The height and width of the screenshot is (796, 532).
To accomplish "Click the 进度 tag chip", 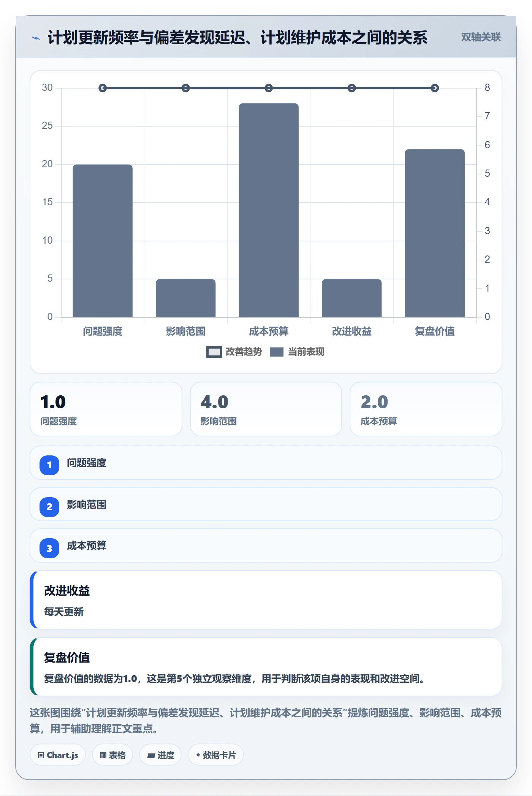I will click(x=160, y=755).
